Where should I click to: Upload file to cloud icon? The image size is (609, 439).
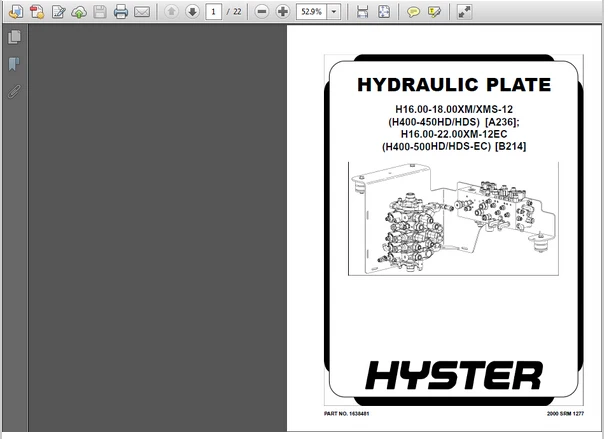[x=79, y=12]
